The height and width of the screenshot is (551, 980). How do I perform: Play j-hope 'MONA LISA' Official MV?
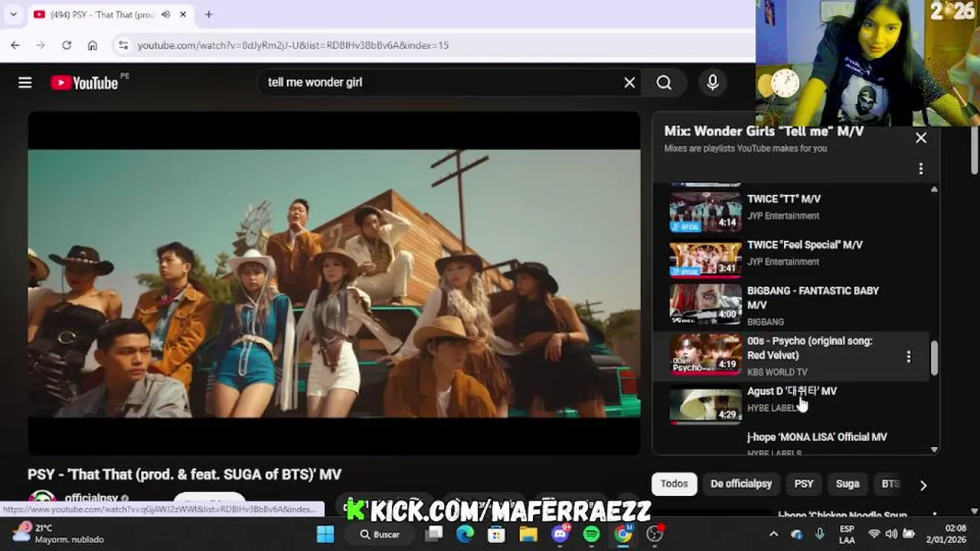[x=817, y=437]
